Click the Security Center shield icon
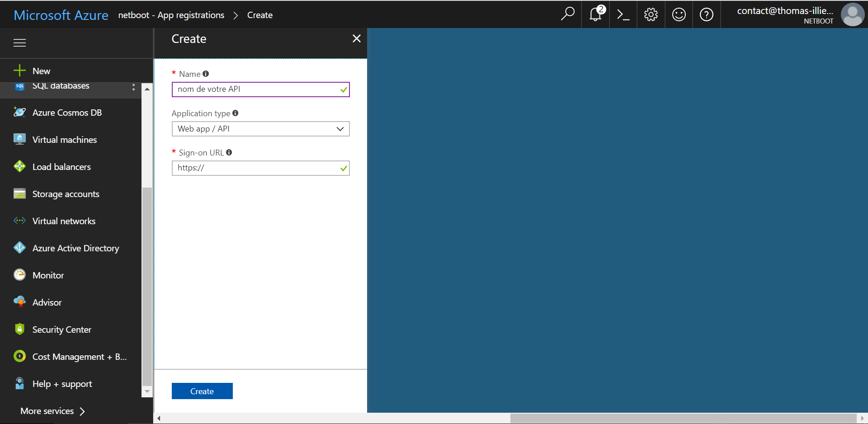This screenshot has height=424, width=868. [19, 329]
